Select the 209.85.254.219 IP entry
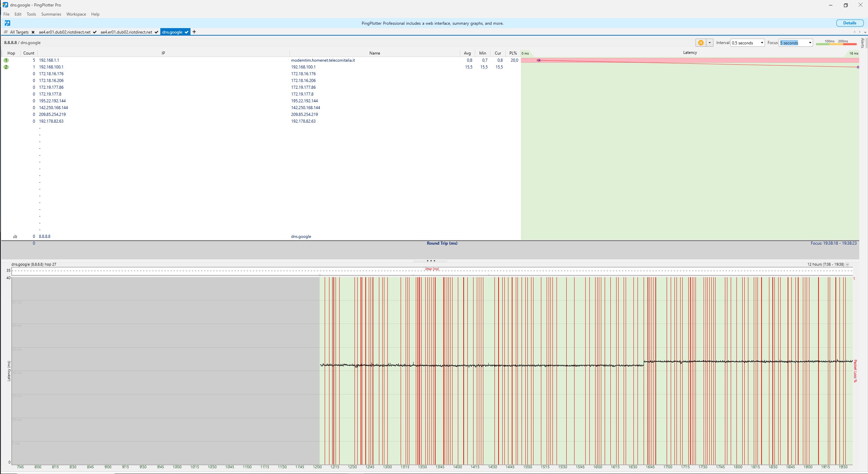 coord(52,115)
